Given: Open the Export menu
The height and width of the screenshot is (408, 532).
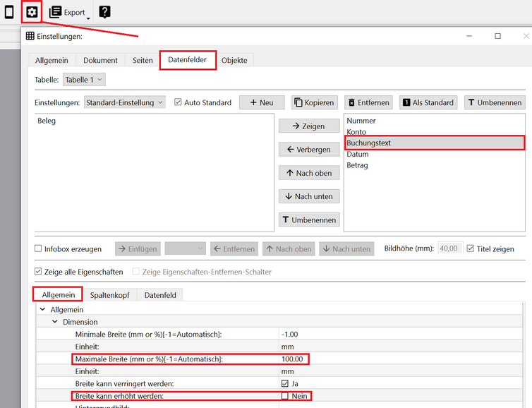Looking at the screenshot, I should (x=69, y=12).
